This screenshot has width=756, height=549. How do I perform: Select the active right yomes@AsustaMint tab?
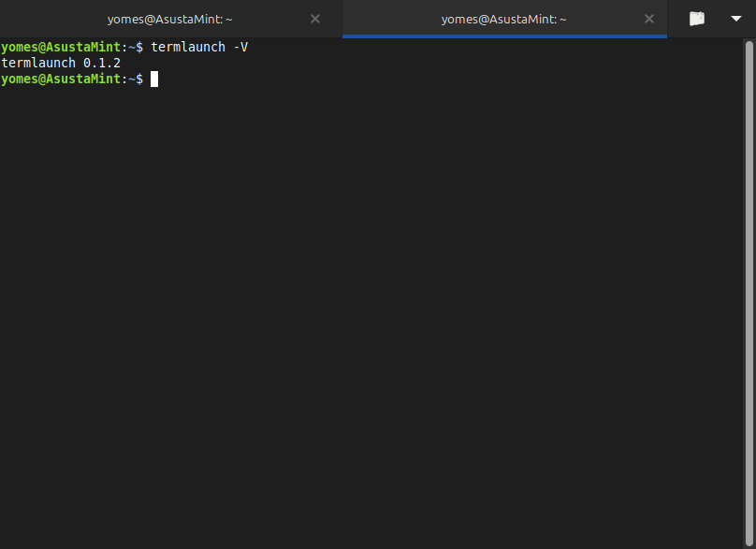click(503, 20)
